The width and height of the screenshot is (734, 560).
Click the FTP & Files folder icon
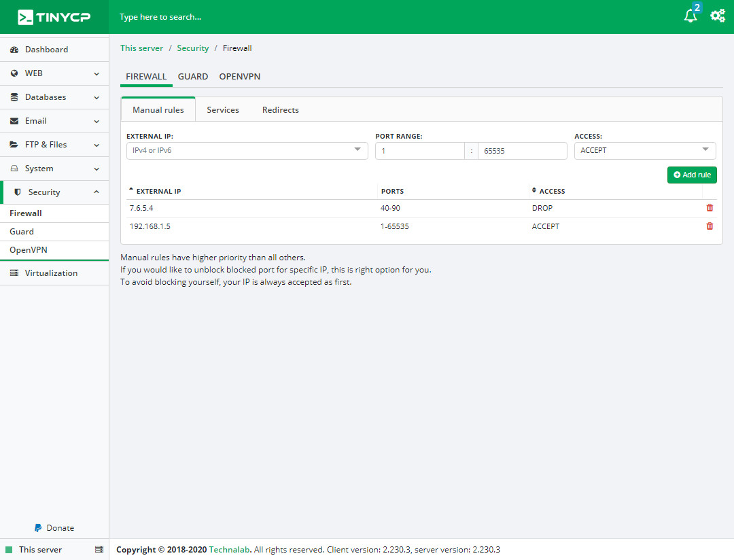point(14,145)
